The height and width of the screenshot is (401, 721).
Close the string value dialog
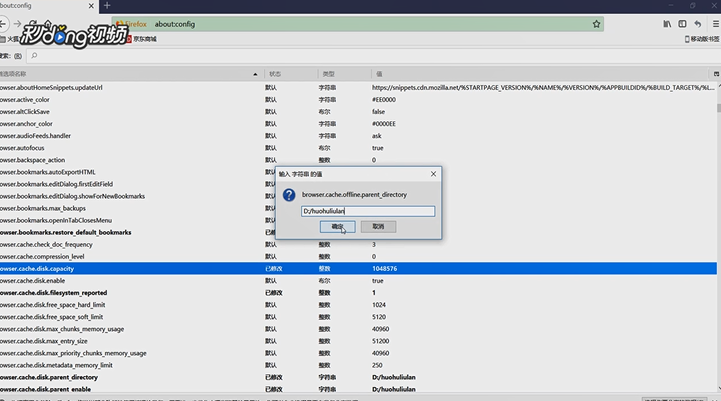point(433,174)
